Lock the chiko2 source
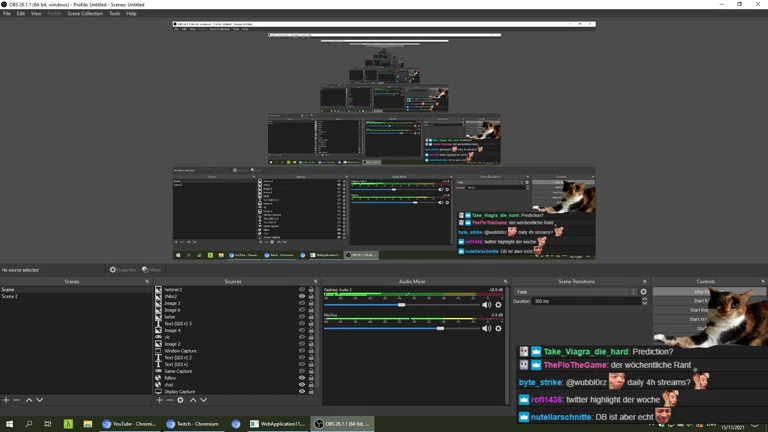768x432 pixels. click(x=311, y=296)
